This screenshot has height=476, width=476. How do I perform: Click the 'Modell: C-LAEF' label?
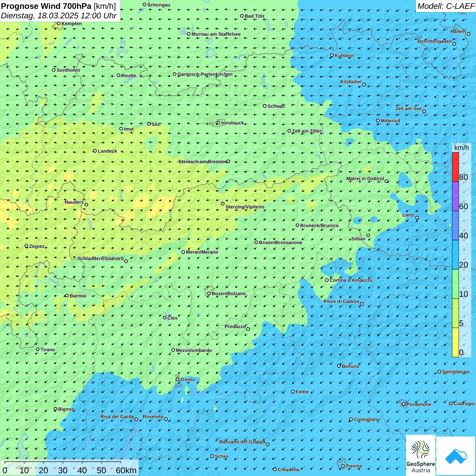pyautogui.click(x=445, y=6)
